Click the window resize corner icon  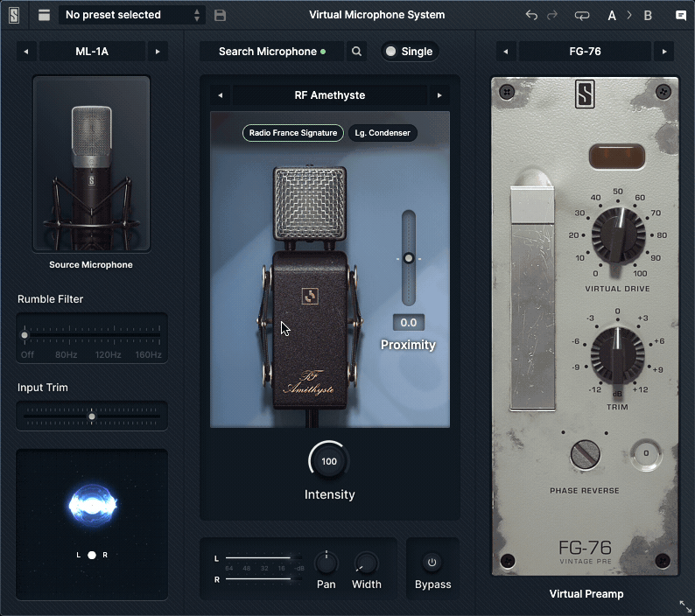[685, 606]
